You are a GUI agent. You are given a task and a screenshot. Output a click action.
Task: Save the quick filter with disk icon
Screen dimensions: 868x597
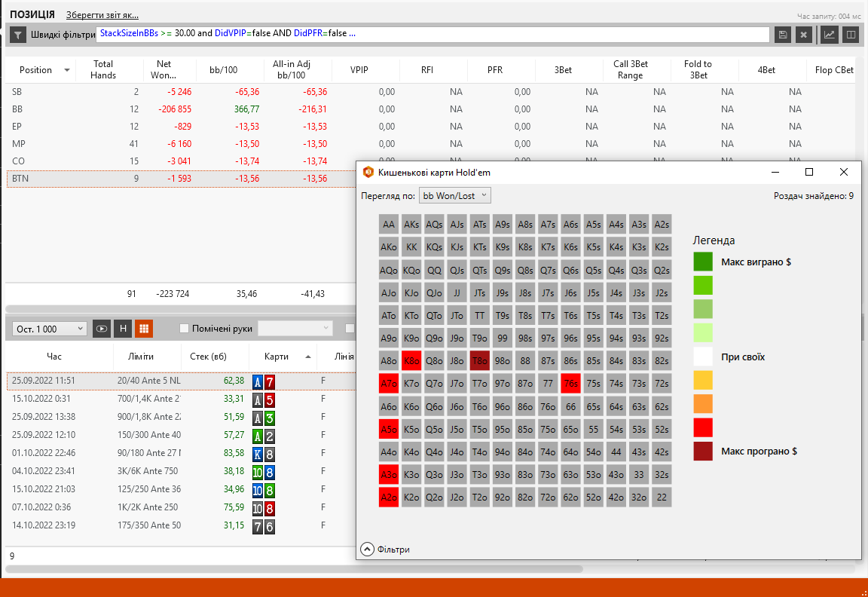[783, 35]
